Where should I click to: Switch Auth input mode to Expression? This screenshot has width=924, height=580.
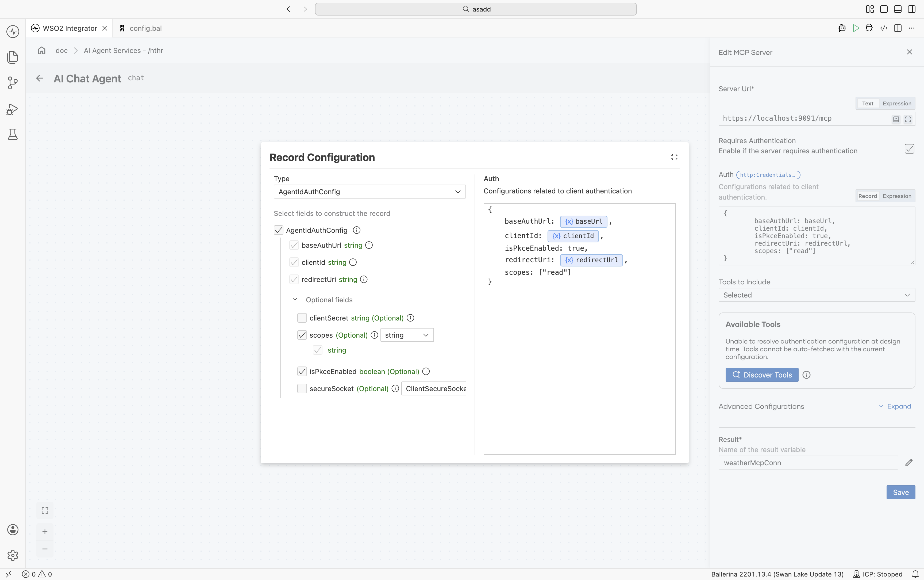[x=897, y=196]
